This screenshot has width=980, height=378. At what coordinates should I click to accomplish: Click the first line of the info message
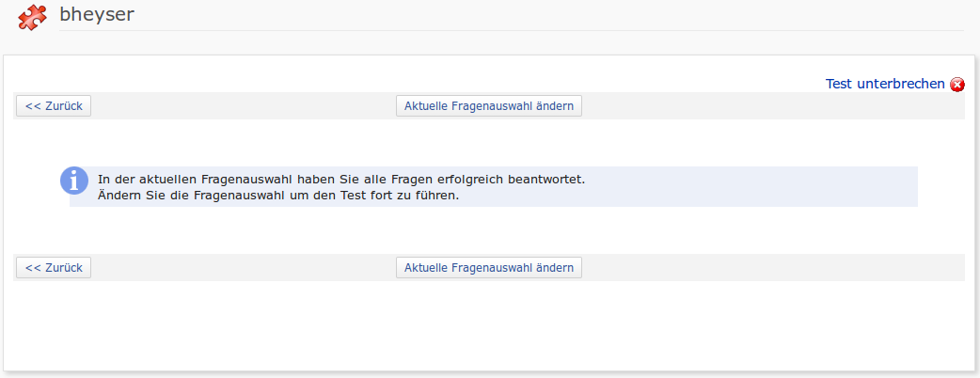[340, 178]
